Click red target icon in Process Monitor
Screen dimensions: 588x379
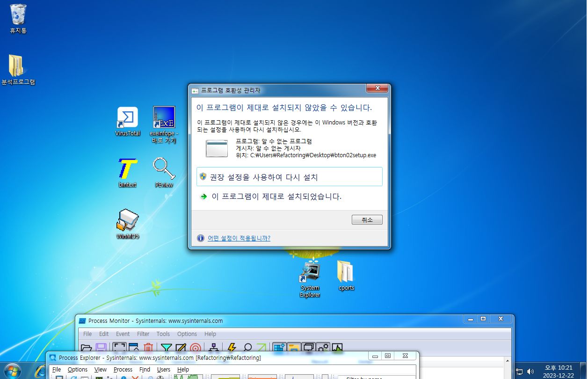pos(195,348)
